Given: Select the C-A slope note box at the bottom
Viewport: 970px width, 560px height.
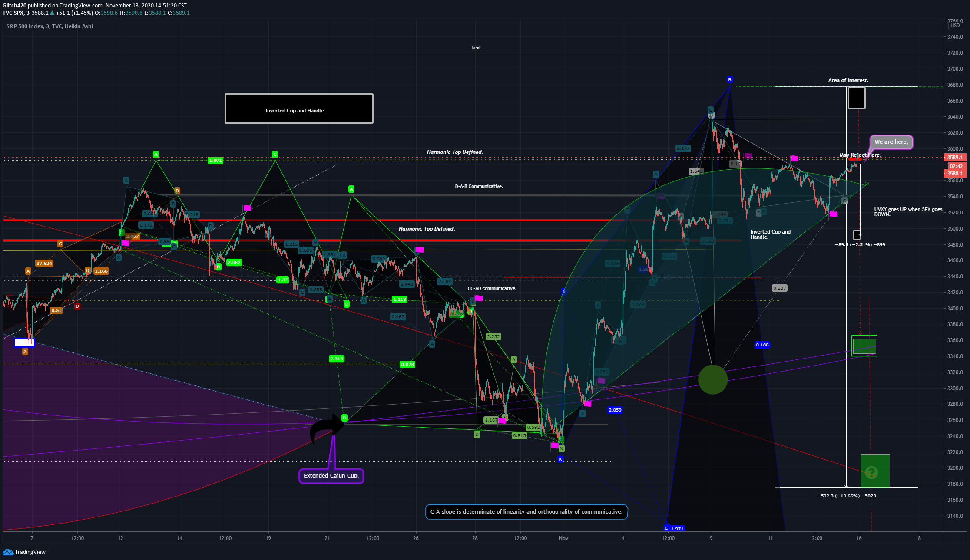Looking at the screenshot, I should pos(526,512).
